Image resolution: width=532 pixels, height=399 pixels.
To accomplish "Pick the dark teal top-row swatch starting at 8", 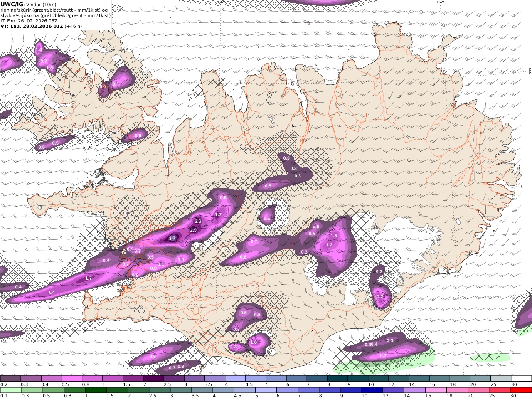I will pyautogui.click(x=337, y=378).
